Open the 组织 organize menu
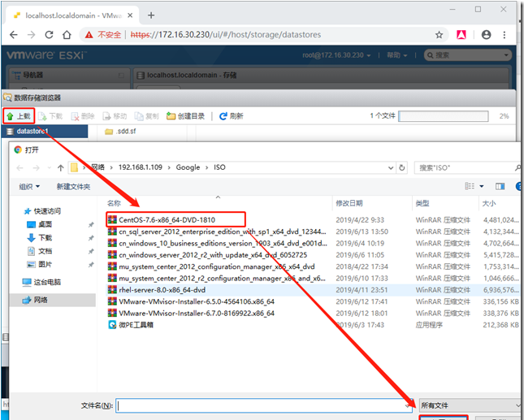Screen dimensions: 524x420 (29, 187)
